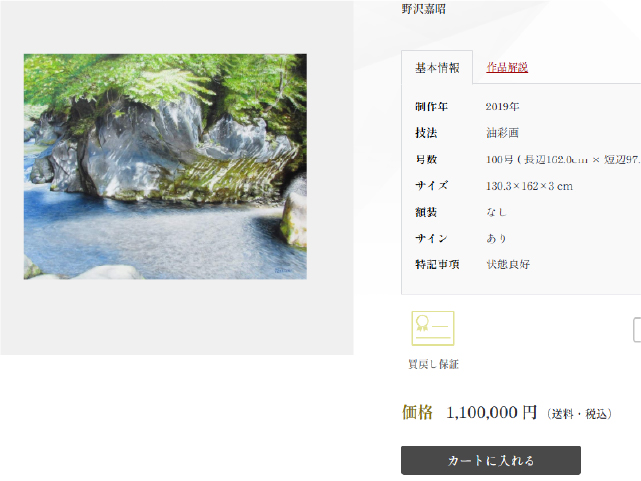
Task: Switch to the 作品解説 tab
Action: (x=507, y=67)
